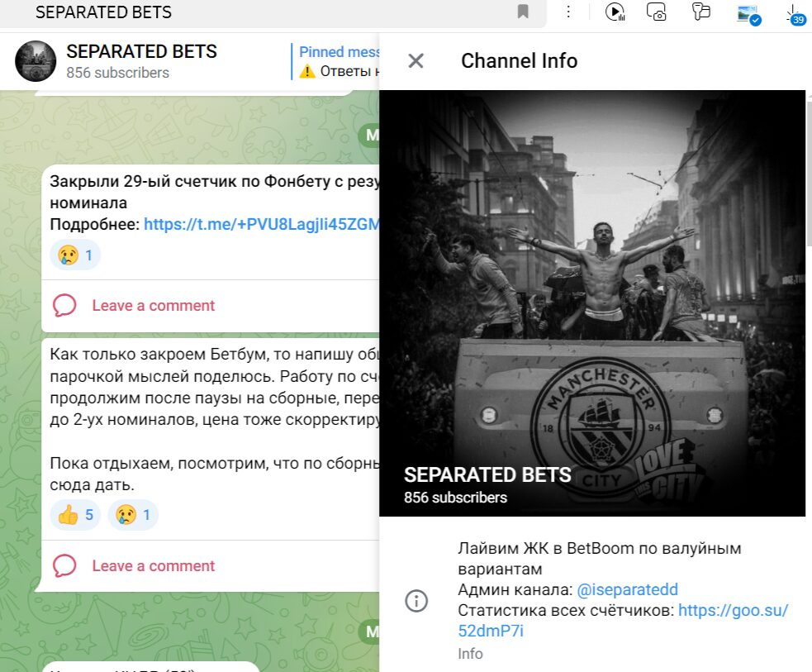Click the toolbar icon right of the camera

(x=700, y=12)
